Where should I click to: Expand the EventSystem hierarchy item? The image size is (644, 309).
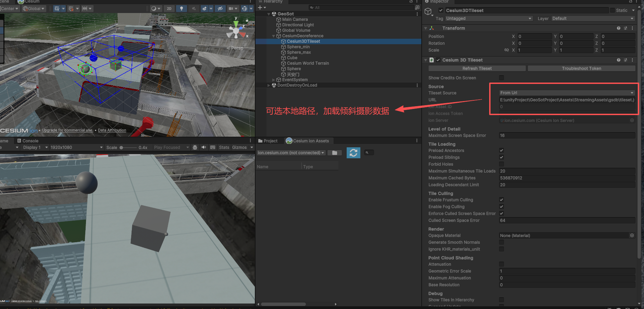point(273,80)
